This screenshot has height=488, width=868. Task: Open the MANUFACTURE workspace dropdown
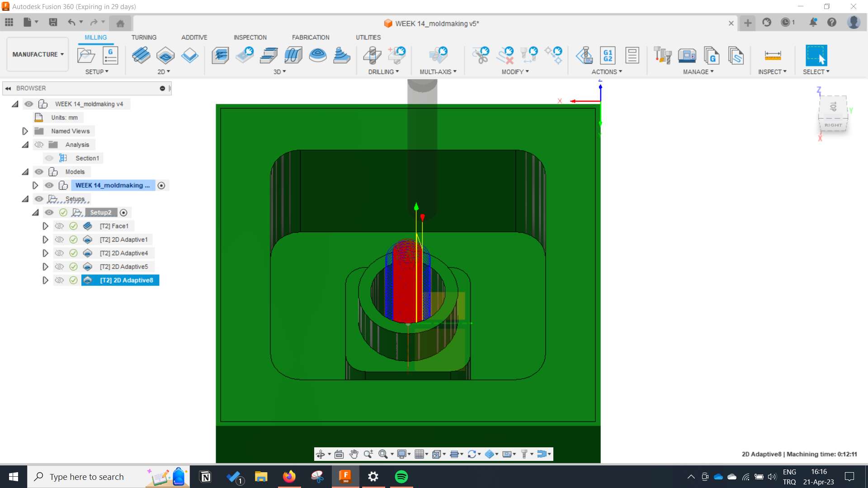pyautogui.click(x=38, y=54)
